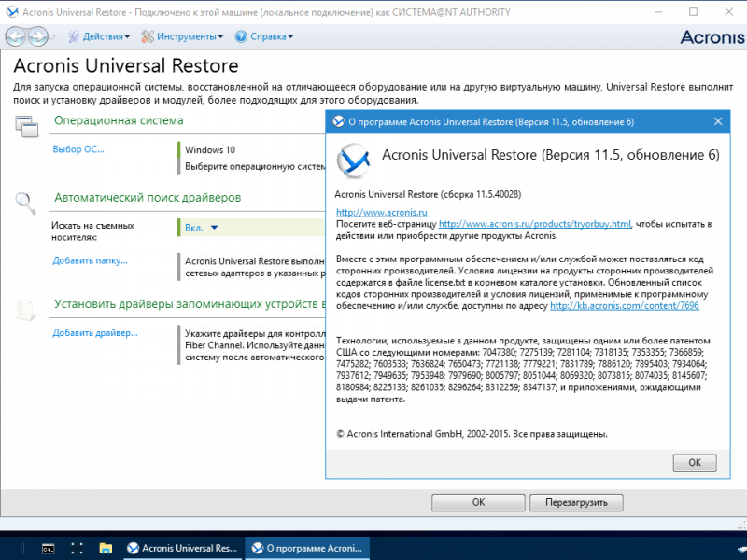This screenshot has width=747, height=560.
Task: Select the Windows 10 entry
Action: pyautogui.click(x=210, y=149)
